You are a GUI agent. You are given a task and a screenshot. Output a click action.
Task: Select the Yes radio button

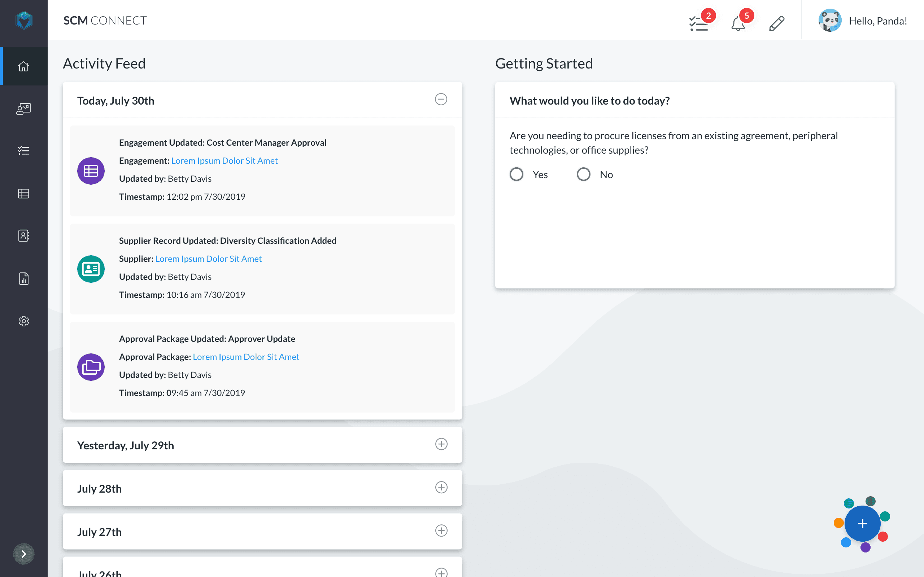[517, 175]
